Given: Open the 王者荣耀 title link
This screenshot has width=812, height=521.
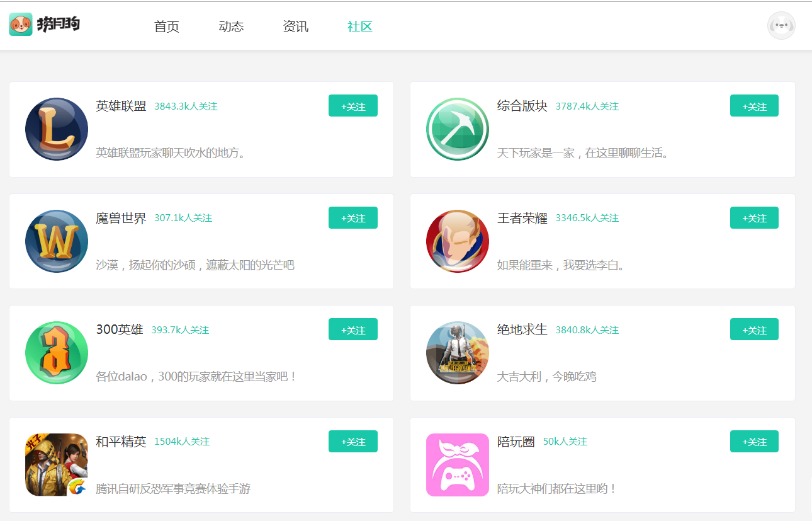Looking at the screenshot, I should tap(522, 218).
